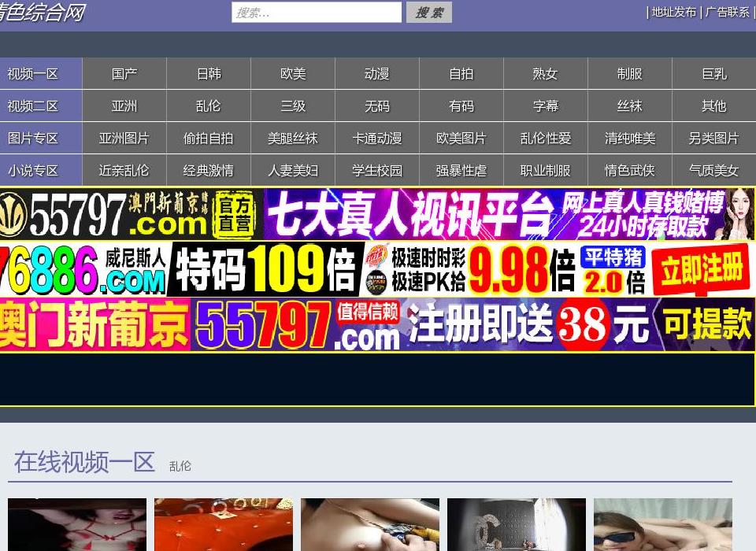Open the 经典激情 category

(209, 170)
